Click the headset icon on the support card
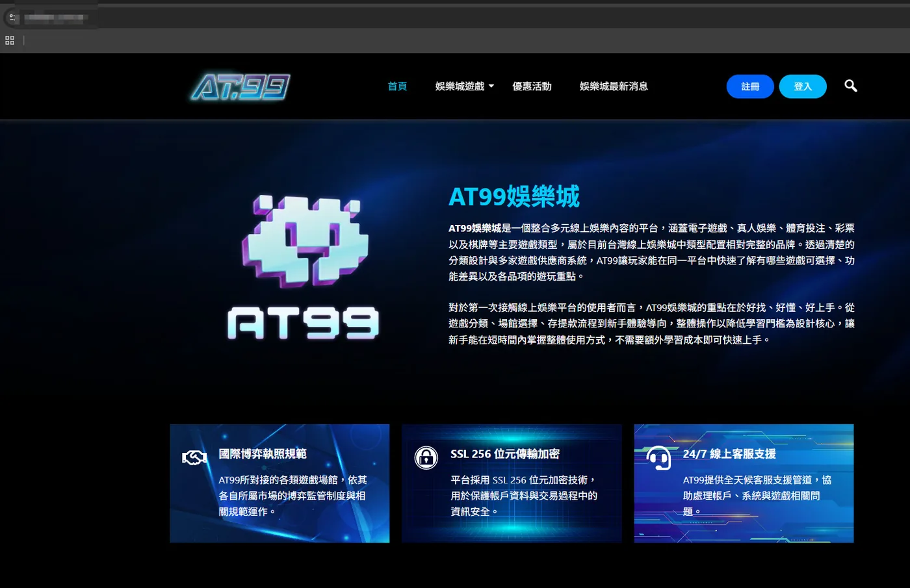 (x=658, y=457)
